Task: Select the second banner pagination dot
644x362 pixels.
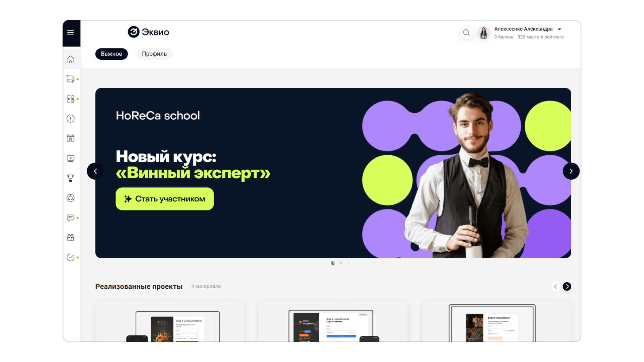Action: coord(341,263)
